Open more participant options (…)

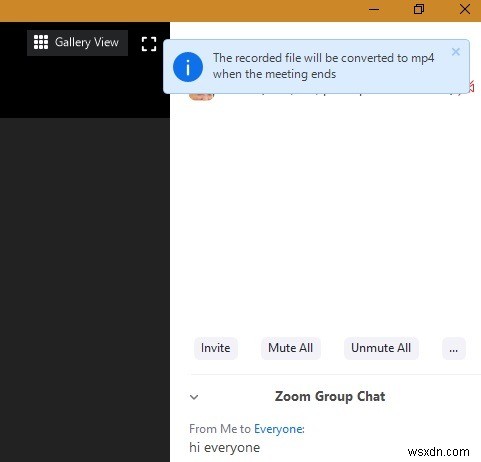click(453, 349)
